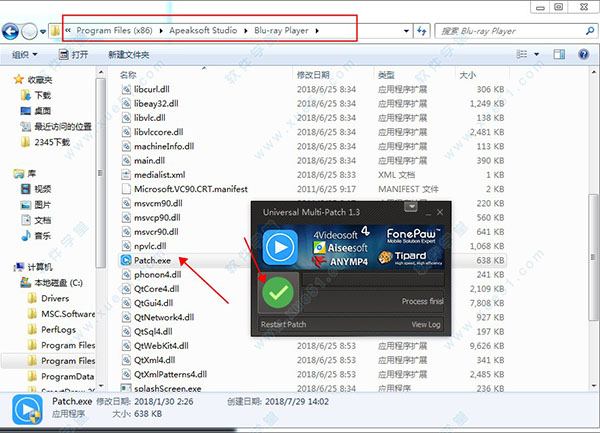Toggle the preview pane icon
The image size is (600, 433).
point(559,54)
